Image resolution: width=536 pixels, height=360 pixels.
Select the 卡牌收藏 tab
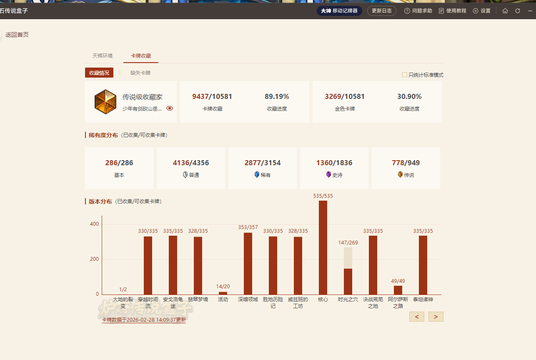click(141, 55)
